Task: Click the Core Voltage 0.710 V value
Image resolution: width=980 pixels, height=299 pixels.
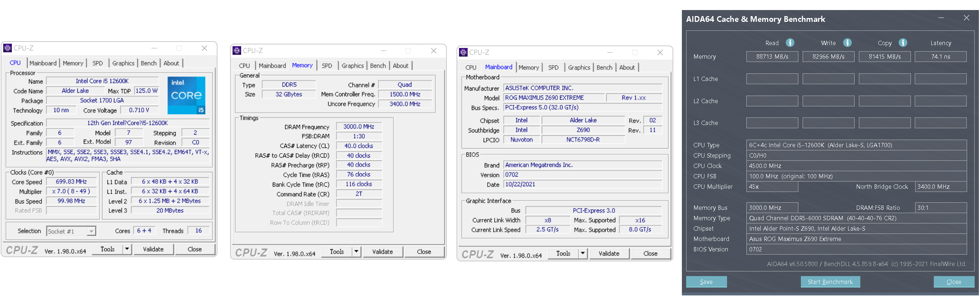Action: point(139,110)
